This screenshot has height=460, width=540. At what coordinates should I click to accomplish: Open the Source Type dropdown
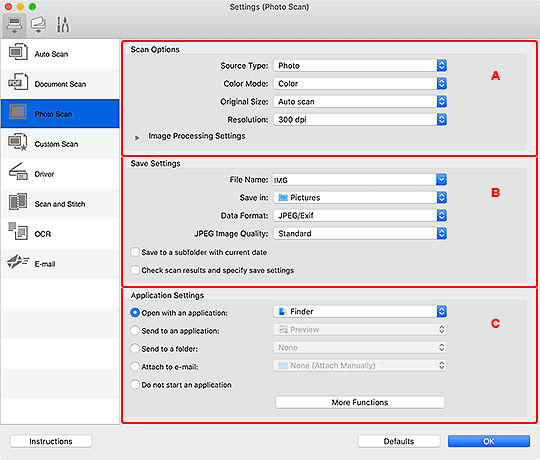click(x=360, y=65)
